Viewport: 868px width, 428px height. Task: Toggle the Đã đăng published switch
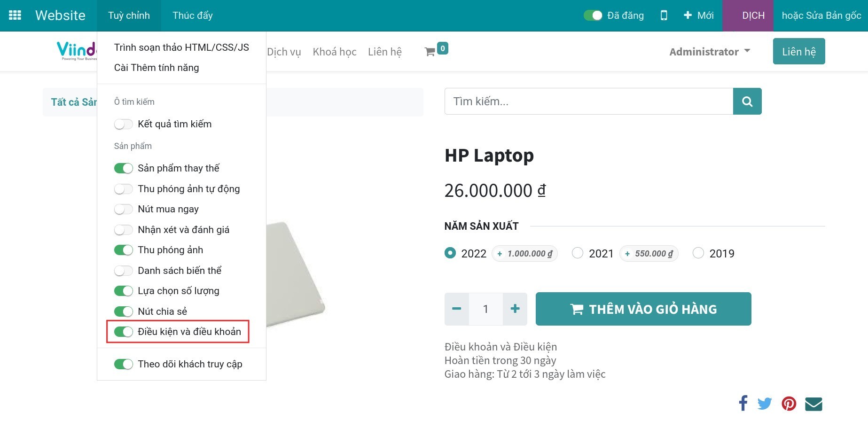(593, 16)
